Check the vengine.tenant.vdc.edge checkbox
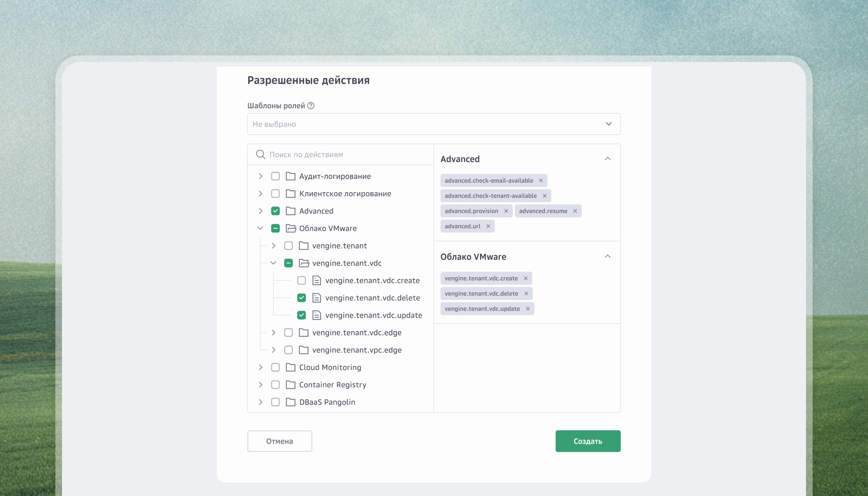 click(288, 332)
